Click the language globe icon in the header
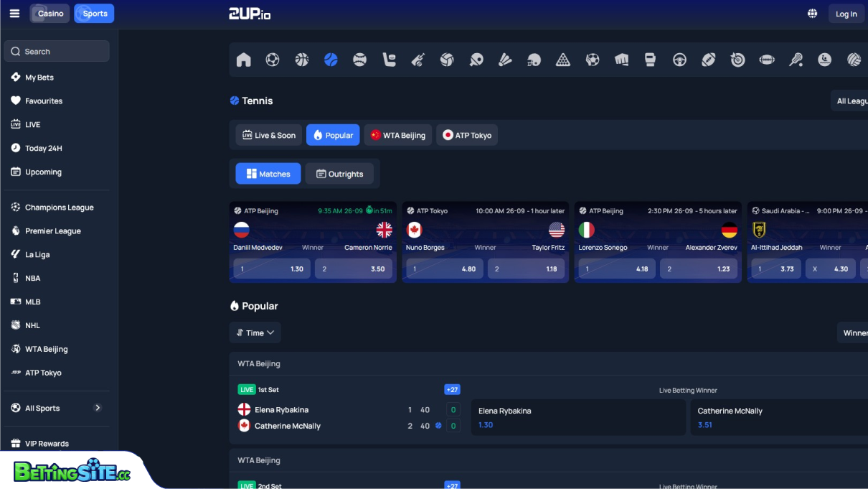Viewport: 868px width, 489px height. point(812,13)
